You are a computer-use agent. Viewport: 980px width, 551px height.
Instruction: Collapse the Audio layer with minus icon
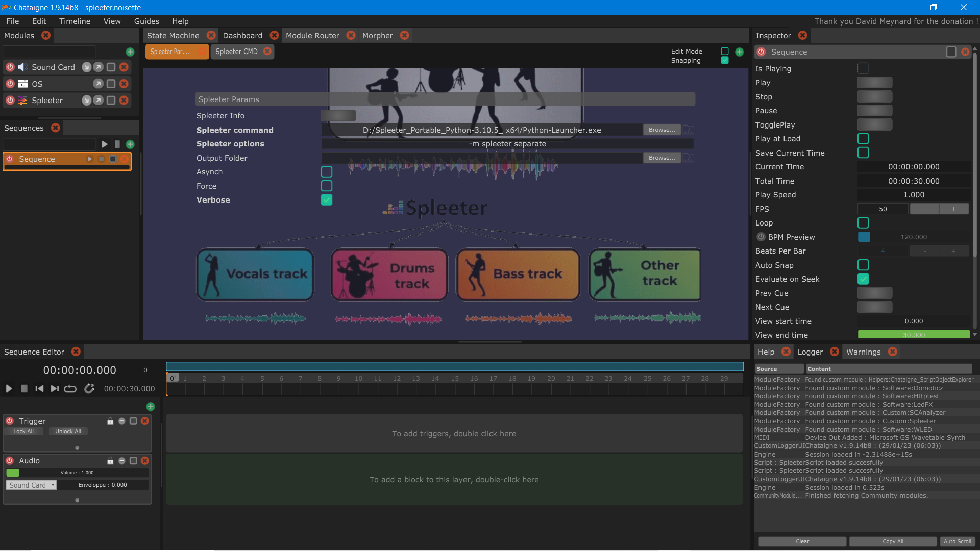point(122,461)
